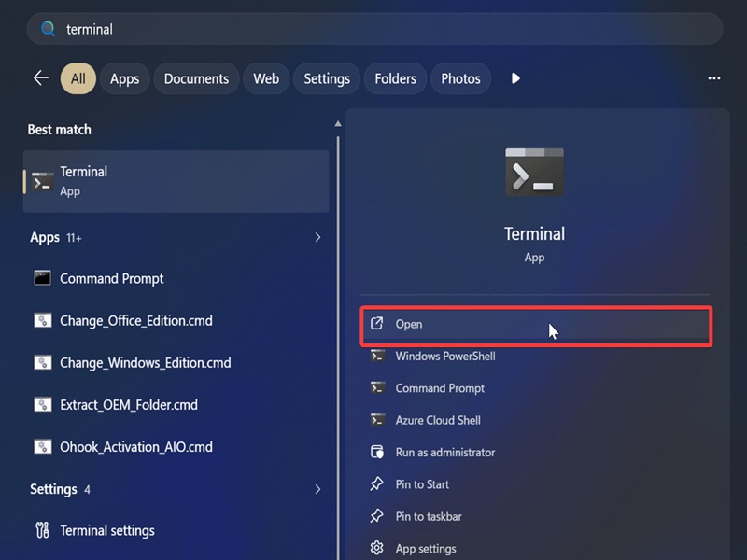
Task: Open Change_Office_Edition.cmd
Action: click(x=176, y=320)
